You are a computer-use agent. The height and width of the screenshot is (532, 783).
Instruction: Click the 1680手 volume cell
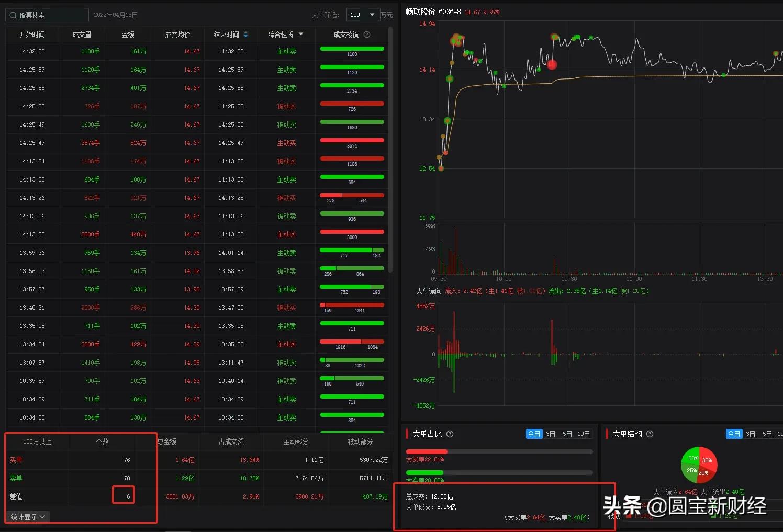[91, 124]
